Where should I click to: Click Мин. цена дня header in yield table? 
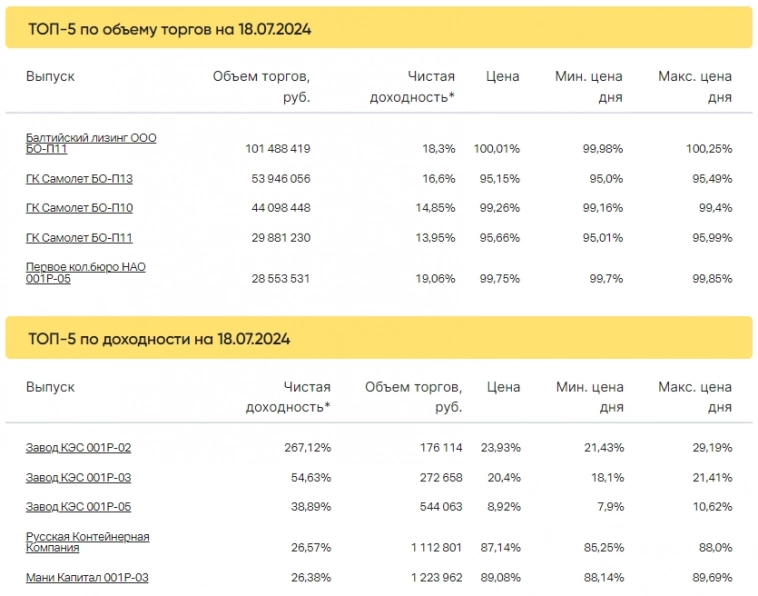click(x=589, y=396)
